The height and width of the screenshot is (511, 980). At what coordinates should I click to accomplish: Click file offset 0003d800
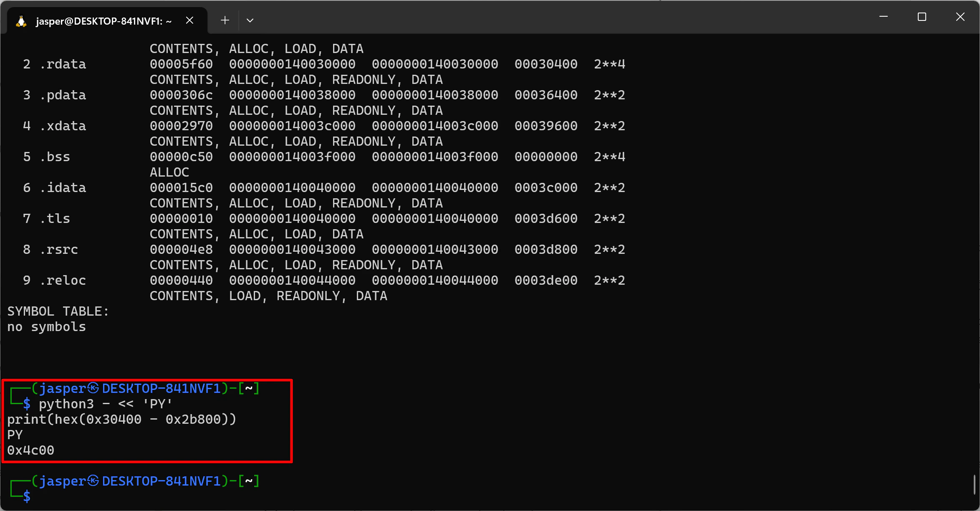click(546, 250)
